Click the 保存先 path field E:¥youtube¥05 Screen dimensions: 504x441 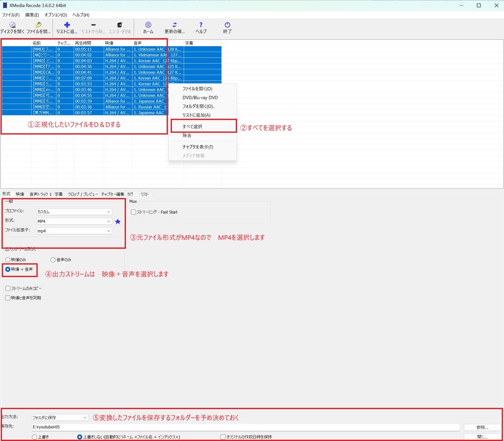pos(246,427)
